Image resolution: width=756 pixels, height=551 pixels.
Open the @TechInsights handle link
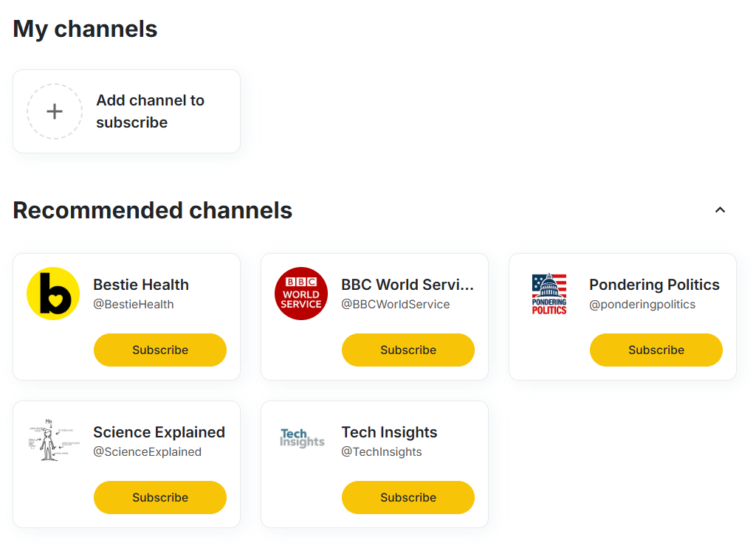[x=382, y=451]
